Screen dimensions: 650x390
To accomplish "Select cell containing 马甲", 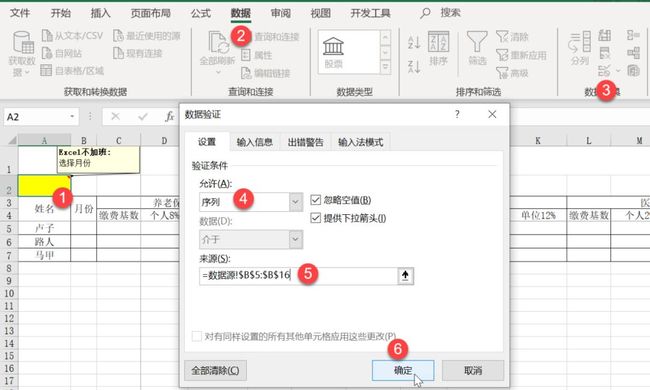I will pyautogui.click(x=44, y=254).
